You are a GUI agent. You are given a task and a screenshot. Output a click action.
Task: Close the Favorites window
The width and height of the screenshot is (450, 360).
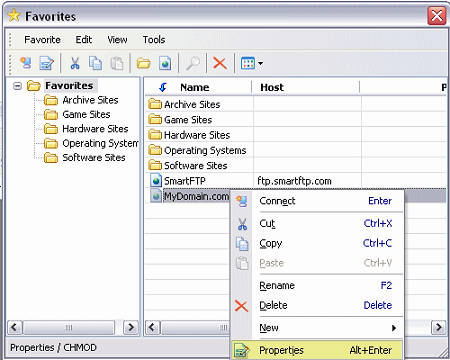pyautogui.click(x=437, y=16)
